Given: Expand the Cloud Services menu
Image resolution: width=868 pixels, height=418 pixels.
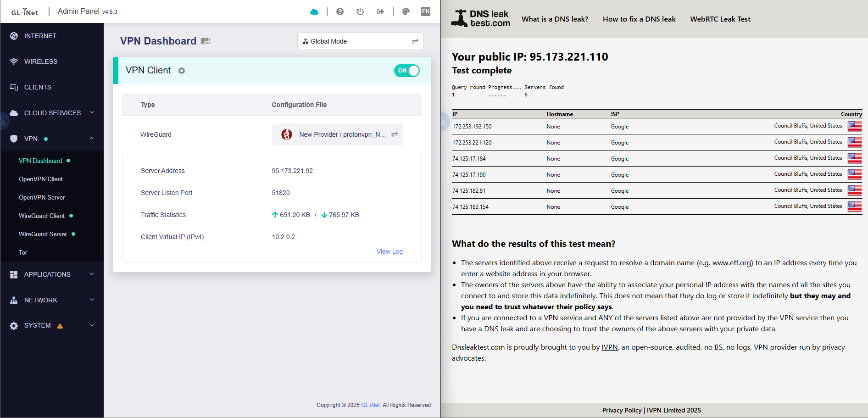Looking at the screenshot, I should coord(52,113).
